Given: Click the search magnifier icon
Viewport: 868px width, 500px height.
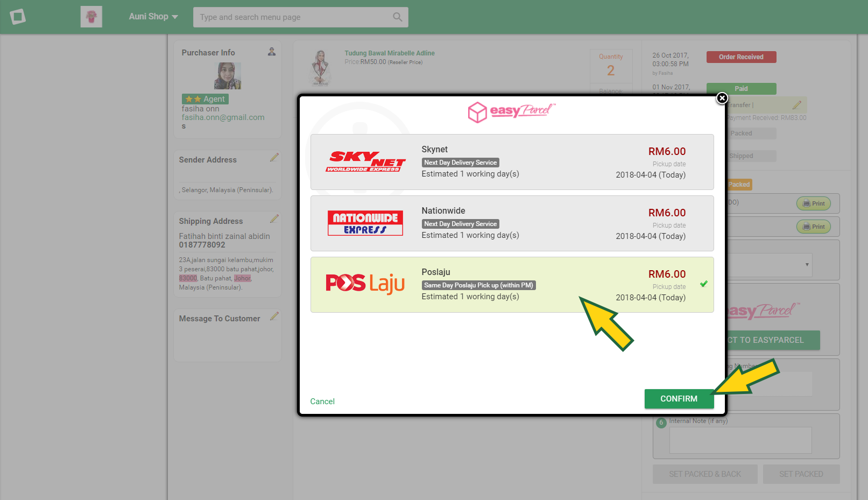Looking at the screenshot, I should pyautogui.click(x=397, y=17).
